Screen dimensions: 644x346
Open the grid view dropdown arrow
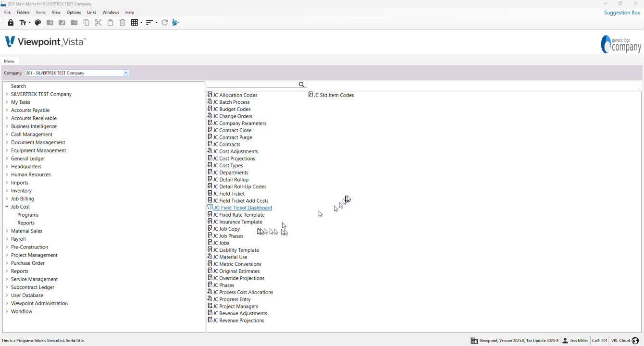click(141, 23)
